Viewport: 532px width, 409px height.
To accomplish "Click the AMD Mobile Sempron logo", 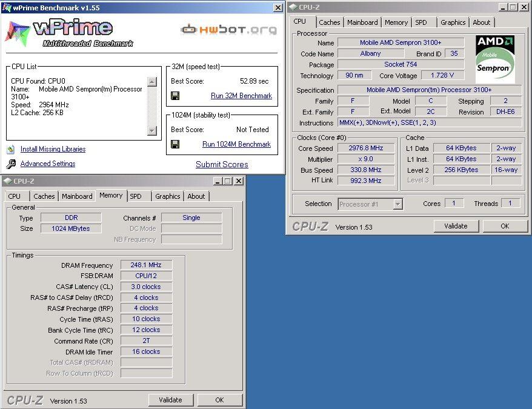I will (495, 59).
